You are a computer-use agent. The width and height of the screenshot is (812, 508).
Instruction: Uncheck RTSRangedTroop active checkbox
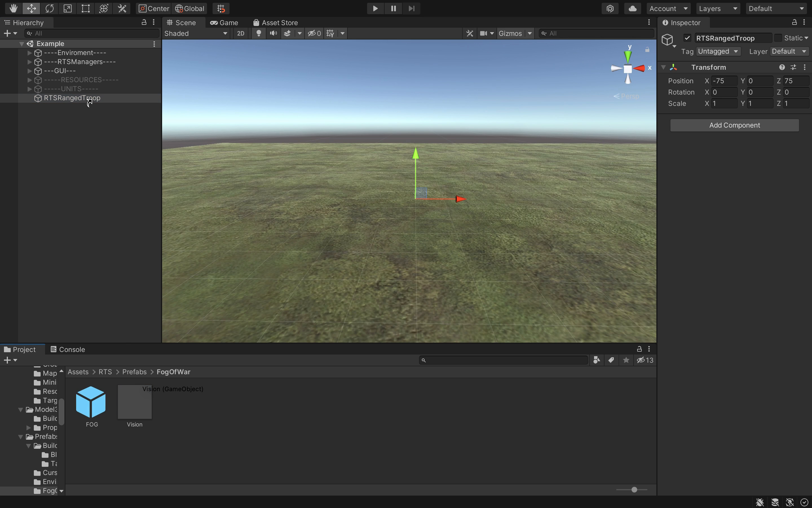click(x=687, y=38)
